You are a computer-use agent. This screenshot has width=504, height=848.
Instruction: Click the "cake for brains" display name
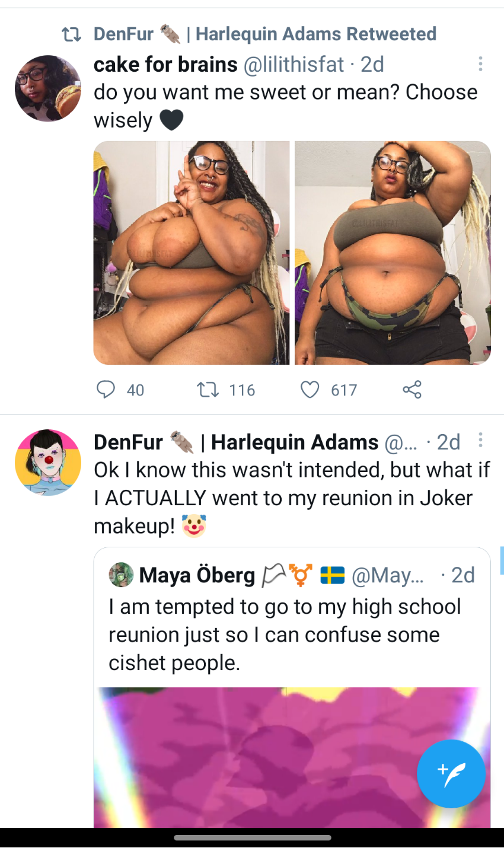point(165,64)
